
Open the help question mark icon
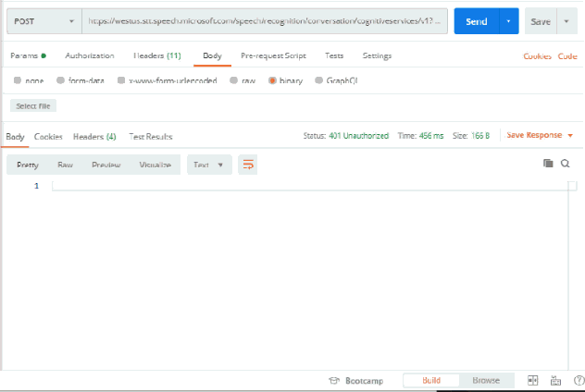tap(579, 380)
